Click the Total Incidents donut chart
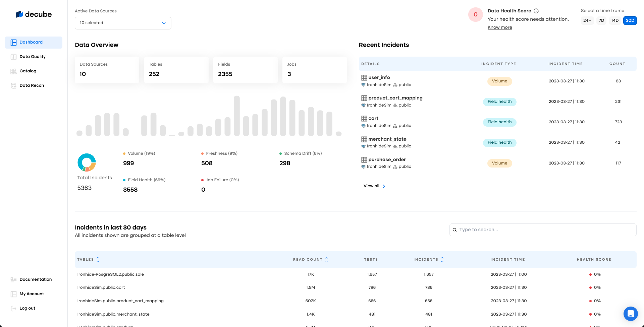Screen dimensions: 644x327 (x=87, y=162)
